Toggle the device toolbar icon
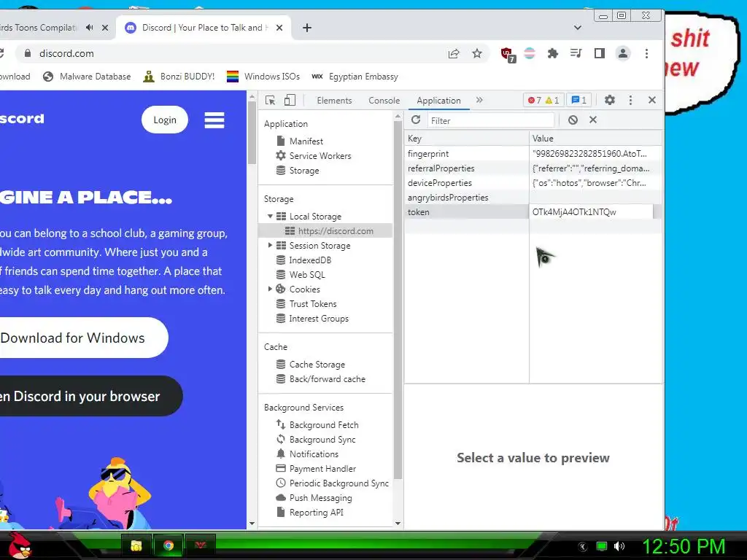The height and width of the screenshot is (560, 747). point(290,100)
